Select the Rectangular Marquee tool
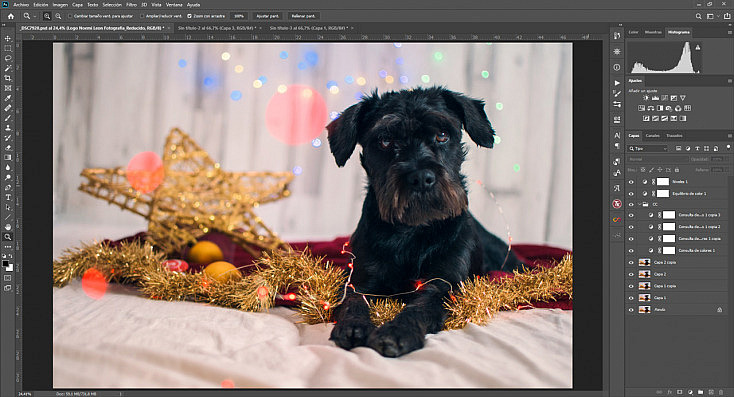 click(x=8, y=48)
